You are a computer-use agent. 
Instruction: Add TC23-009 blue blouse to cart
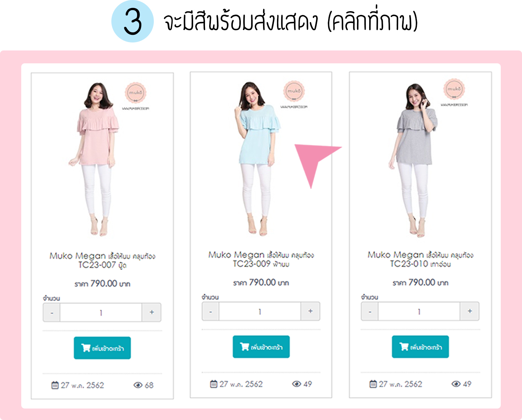pos(261,347)
